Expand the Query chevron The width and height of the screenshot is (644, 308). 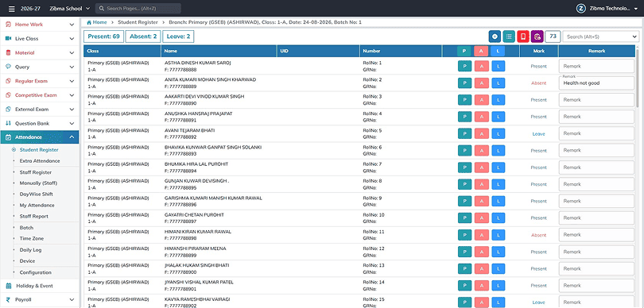72,67
